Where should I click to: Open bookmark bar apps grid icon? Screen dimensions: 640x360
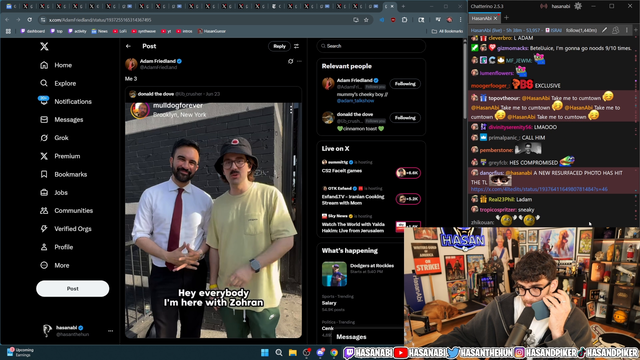8,31
